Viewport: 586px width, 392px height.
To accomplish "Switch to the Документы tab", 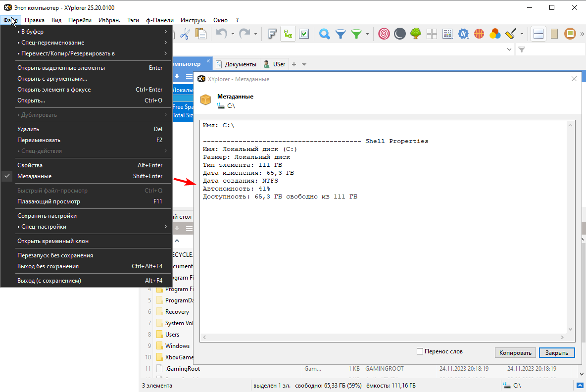I will [237, 64].
